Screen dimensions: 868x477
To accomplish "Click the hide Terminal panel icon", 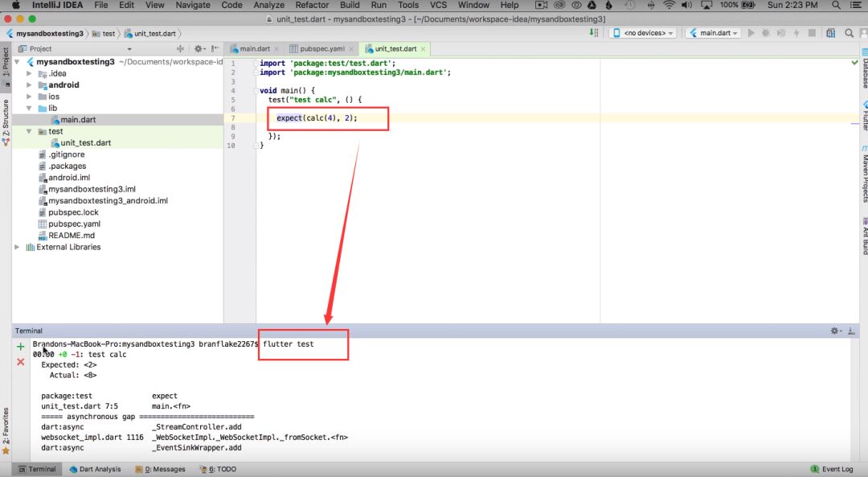I will point(851,331).
